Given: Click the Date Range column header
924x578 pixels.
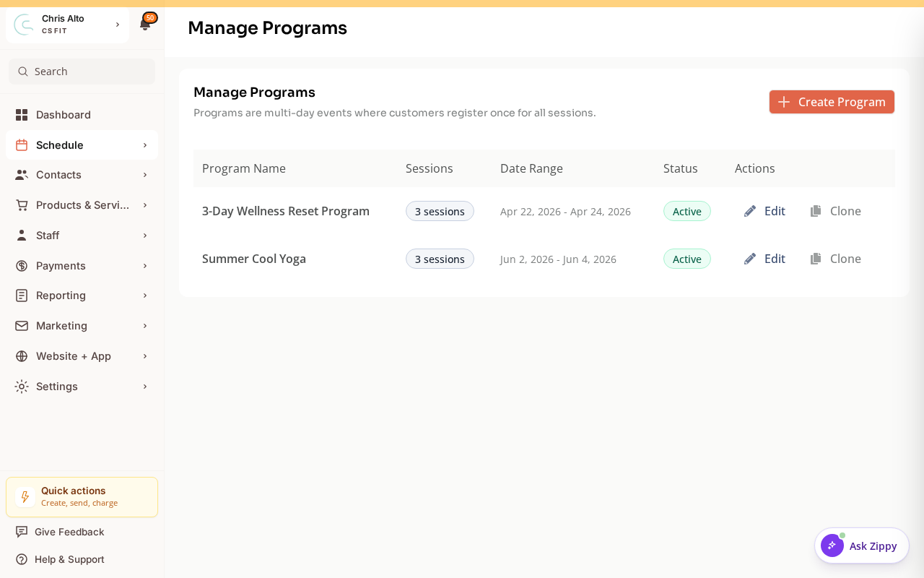Looking at the screenshot, I should (x=531, y=168).
